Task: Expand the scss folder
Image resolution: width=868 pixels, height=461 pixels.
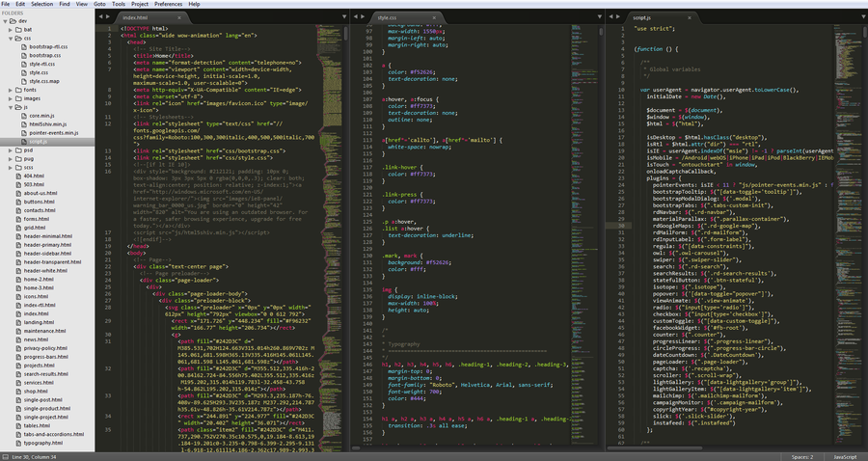Action: (x=10, y=168)
